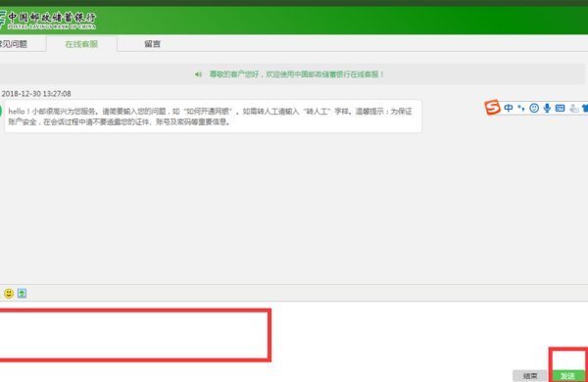The width and height of the screenshot is (588, 382).
Task: Switch to the 在线客服 tab
Action: click(81, 44)
